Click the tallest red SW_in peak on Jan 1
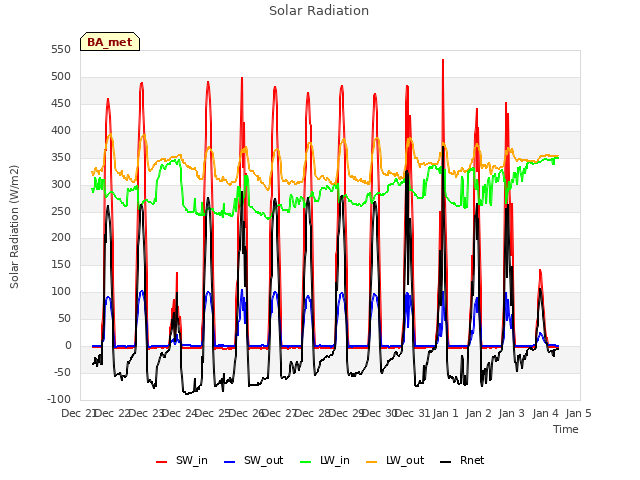640x480 pixels. pyautogui.click(x=443, y=61)
